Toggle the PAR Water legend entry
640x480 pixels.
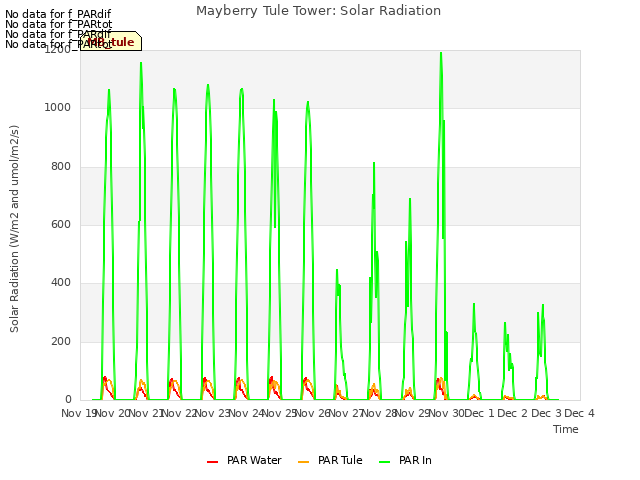244,460
